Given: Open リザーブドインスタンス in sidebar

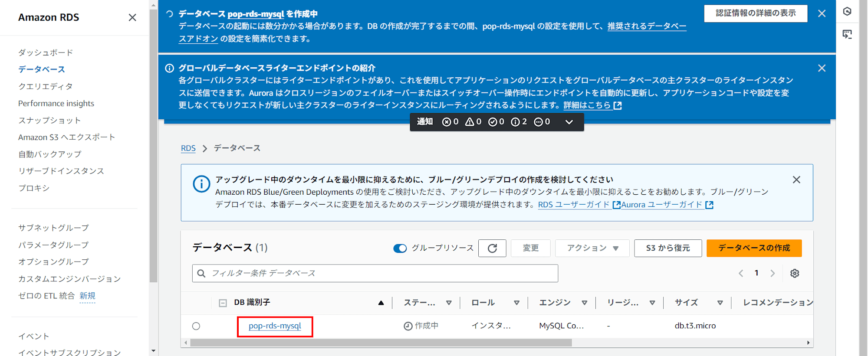Looking at the screenshot, I should [61, 171].
